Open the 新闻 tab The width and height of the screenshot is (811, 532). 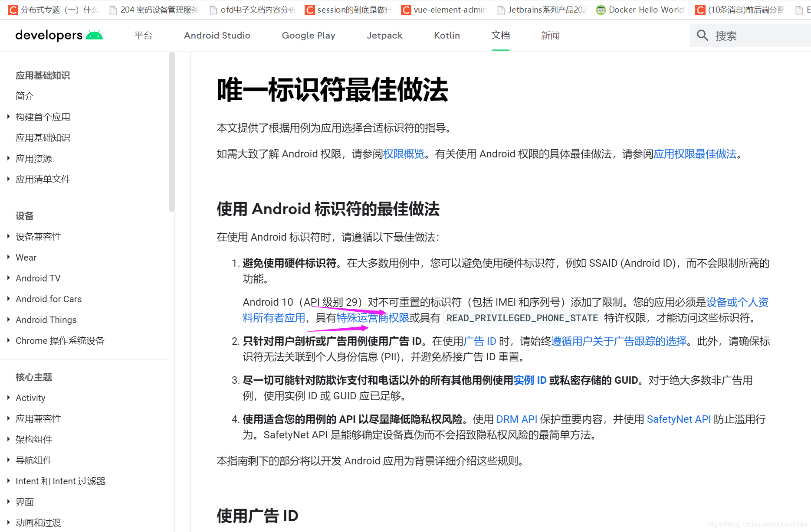click(x=550, y=36)
